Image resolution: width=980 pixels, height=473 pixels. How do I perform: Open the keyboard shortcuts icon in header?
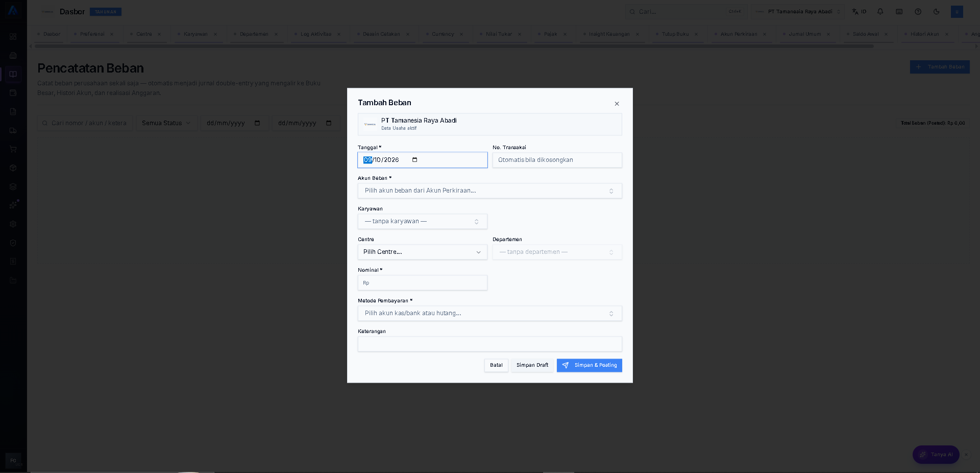(899, 11)
